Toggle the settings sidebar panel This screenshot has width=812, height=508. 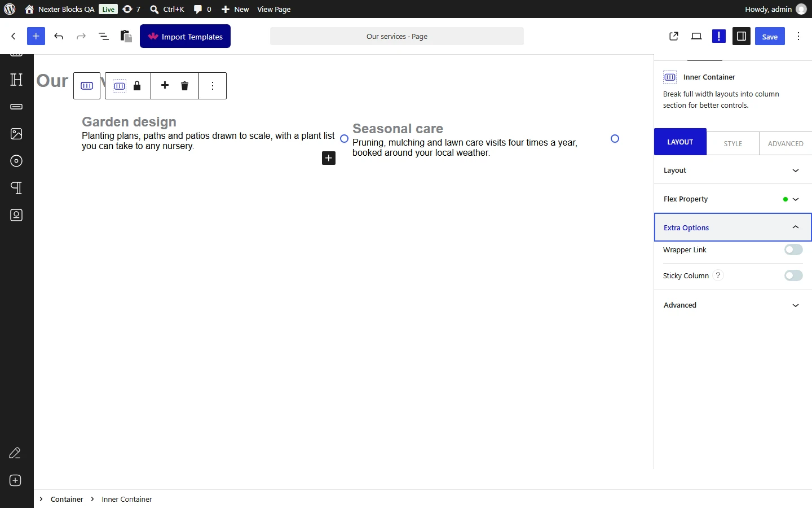point(742,36)
